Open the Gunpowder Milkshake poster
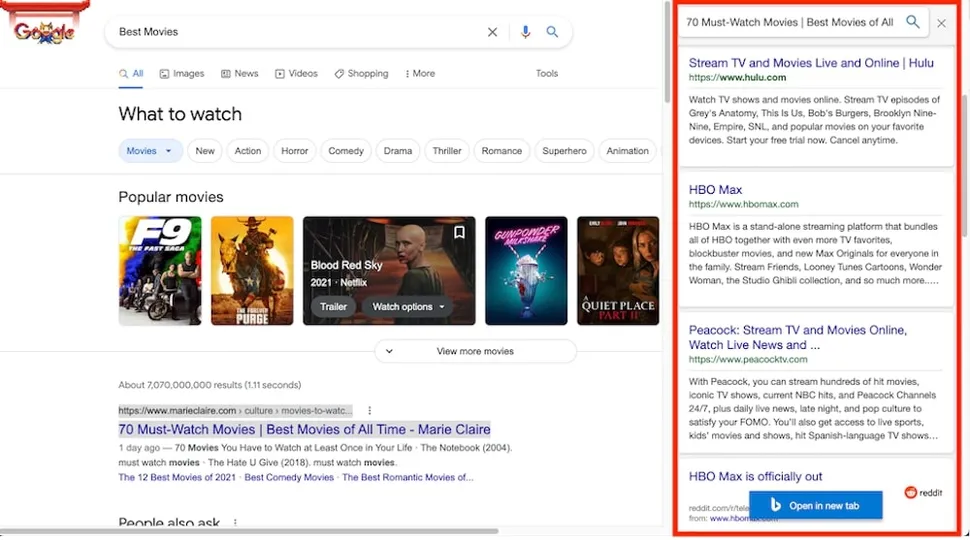Screen dimensions: 970x540 [526, 270]
